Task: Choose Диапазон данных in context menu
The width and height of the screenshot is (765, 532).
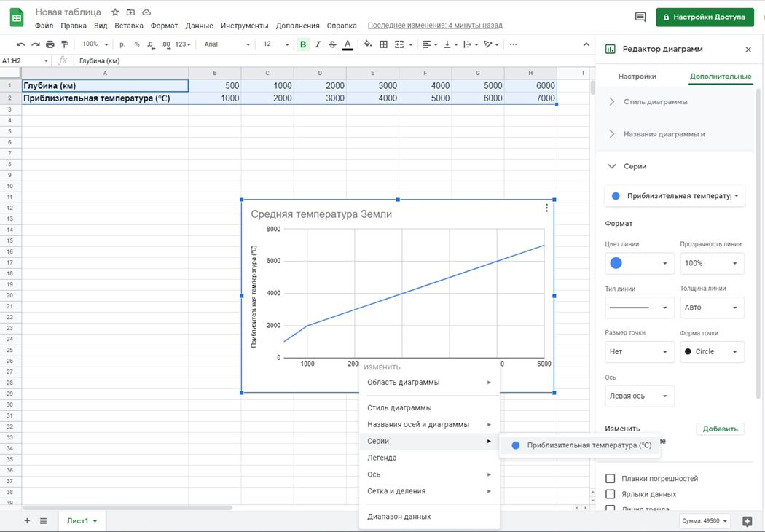Action: (429, 517)
